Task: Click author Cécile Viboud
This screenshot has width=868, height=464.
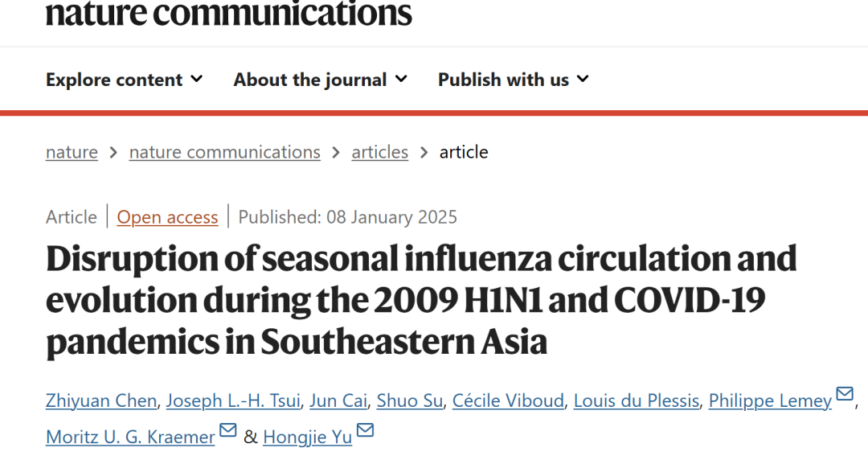Action: pos(508,400)
